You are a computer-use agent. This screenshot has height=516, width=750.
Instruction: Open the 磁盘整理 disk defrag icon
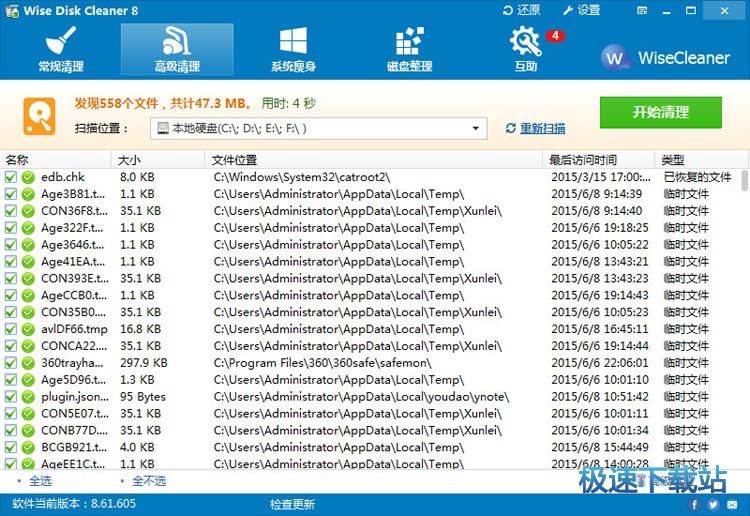409,50
